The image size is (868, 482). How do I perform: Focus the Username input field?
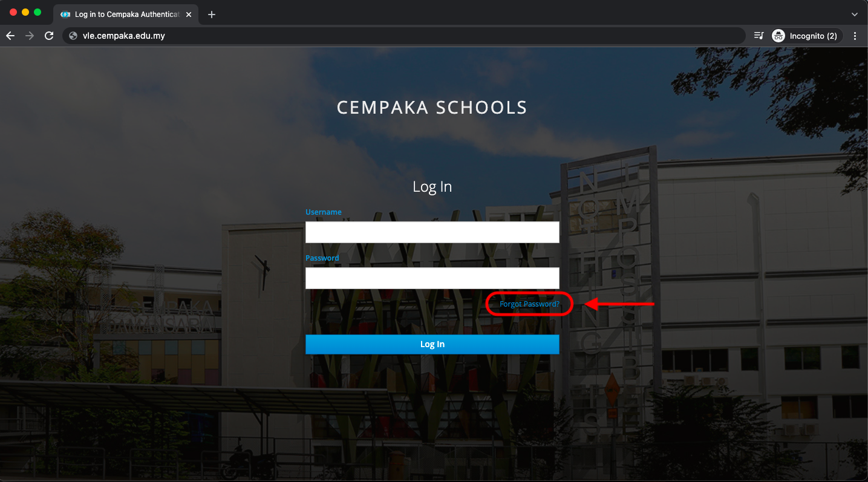[x=432, y=232]
